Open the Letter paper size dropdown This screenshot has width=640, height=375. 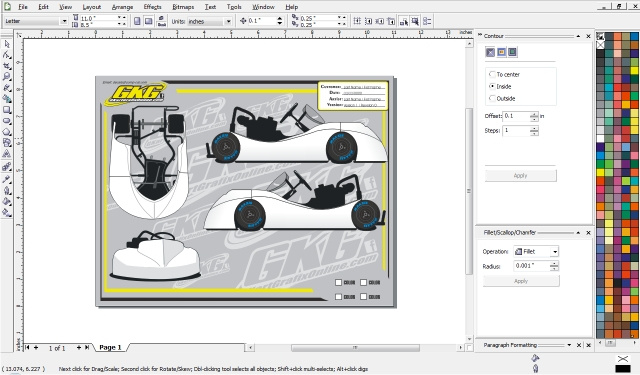pyautogui.click(x=64, y=21)
